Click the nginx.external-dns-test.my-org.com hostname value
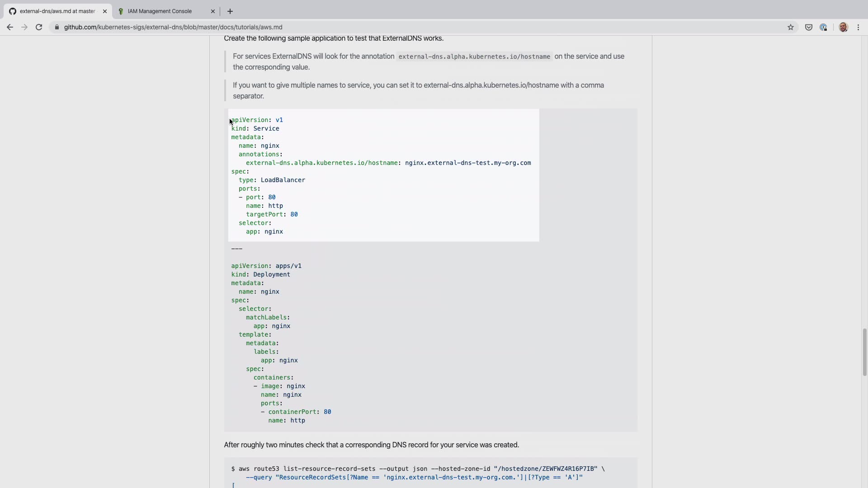868x488 pixels. 467,163
